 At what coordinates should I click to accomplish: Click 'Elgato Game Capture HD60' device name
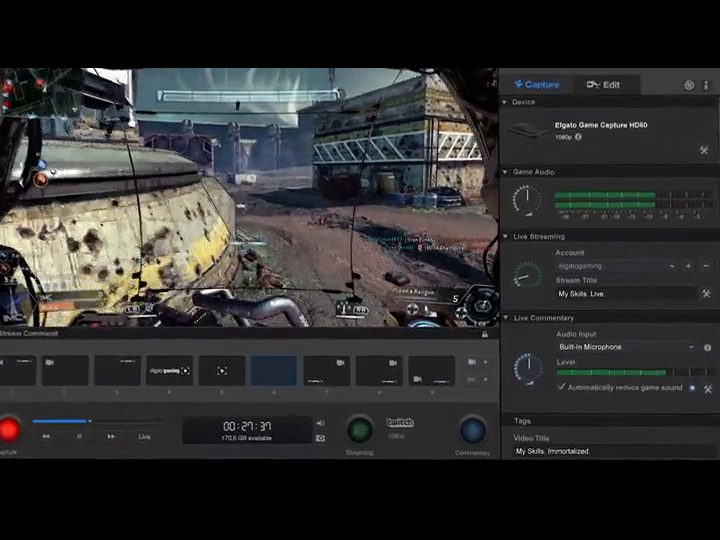[601, 125]
